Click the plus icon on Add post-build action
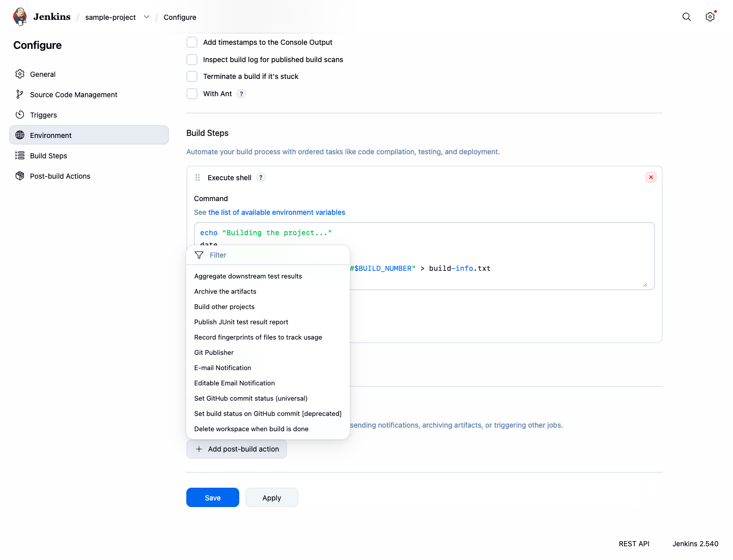 [x=199, y=449]
